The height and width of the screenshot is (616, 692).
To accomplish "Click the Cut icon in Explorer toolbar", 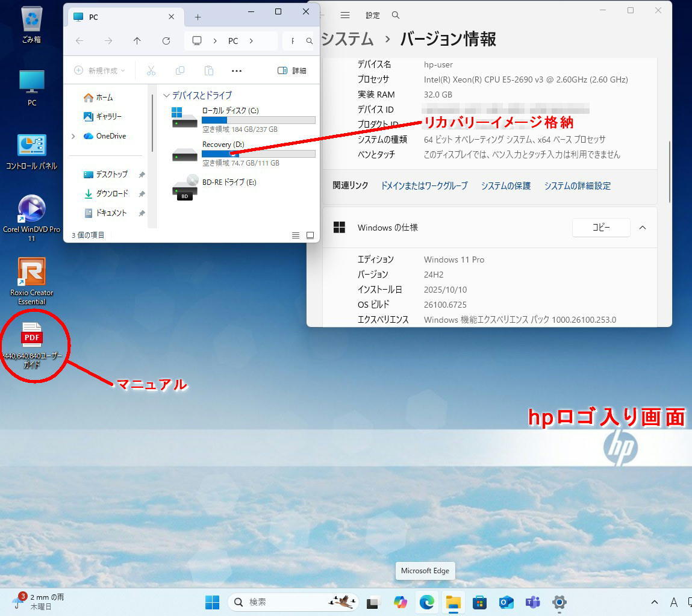I will click(x=151, y=70).
